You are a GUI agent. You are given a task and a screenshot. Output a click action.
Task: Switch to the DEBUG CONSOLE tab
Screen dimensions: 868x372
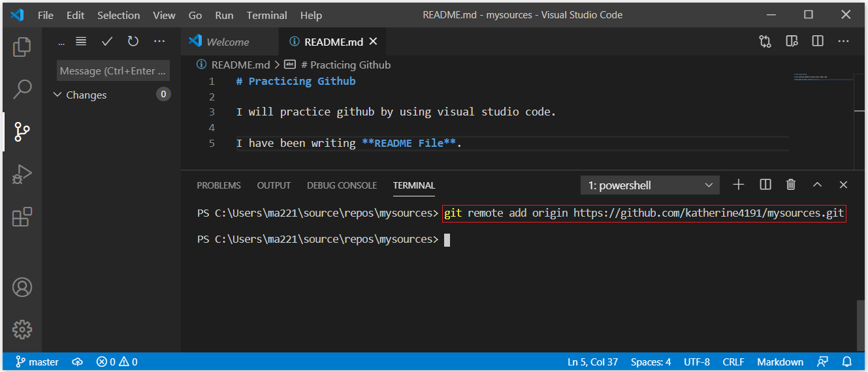(x=342, y=185)
